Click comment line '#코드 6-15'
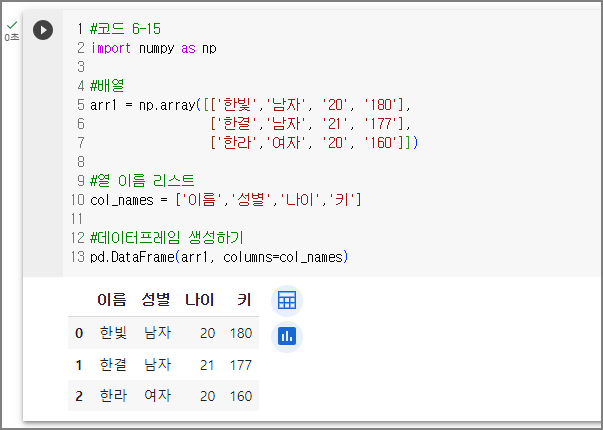This screenshot has height=430, width=603. coord(125,29)
